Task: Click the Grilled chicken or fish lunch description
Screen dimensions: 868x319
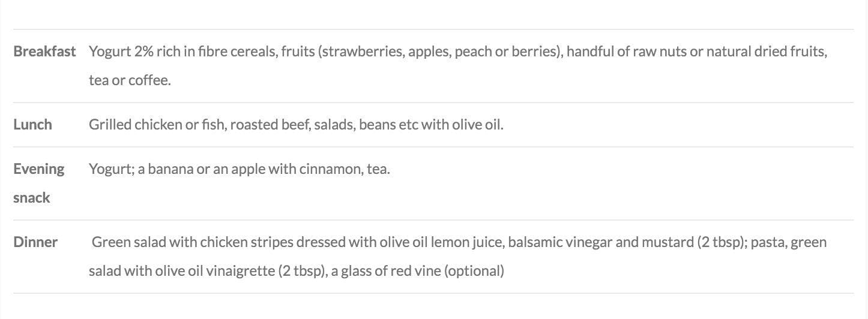Action: tap(296, 125)
